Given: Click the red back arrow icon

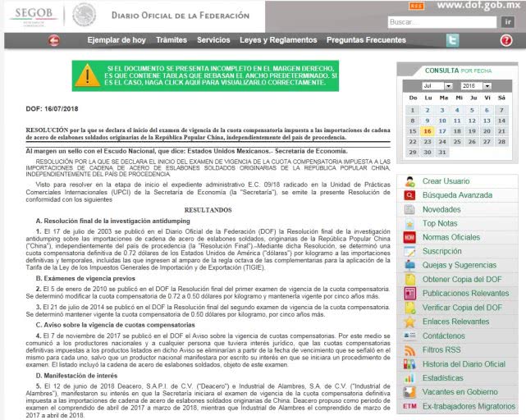Looking at the screenshot, I should 54,40.
